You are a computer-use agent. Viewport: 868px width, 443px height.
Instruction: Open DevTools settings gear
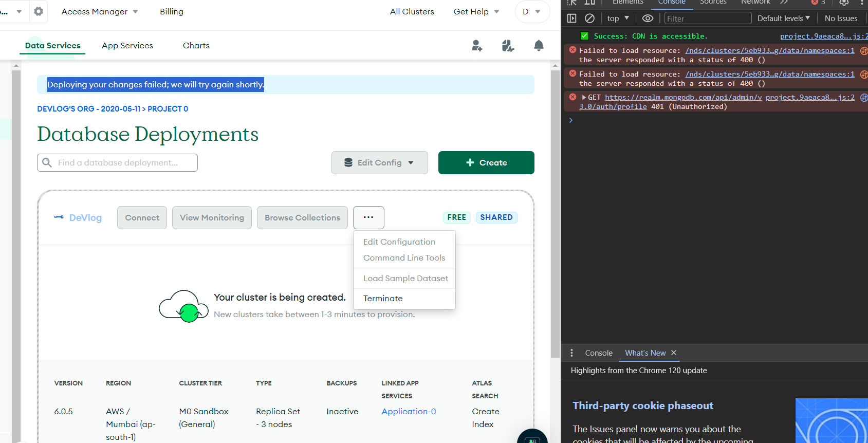[x=844, y=3]
